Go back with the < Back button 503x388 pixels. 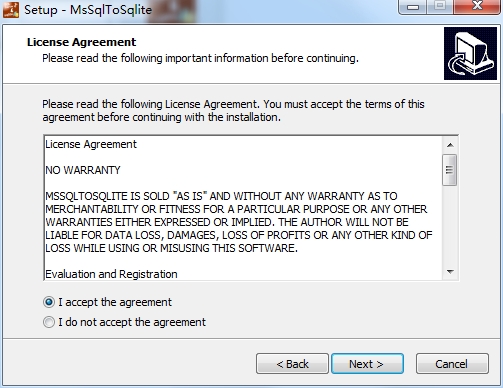point(292,364)
